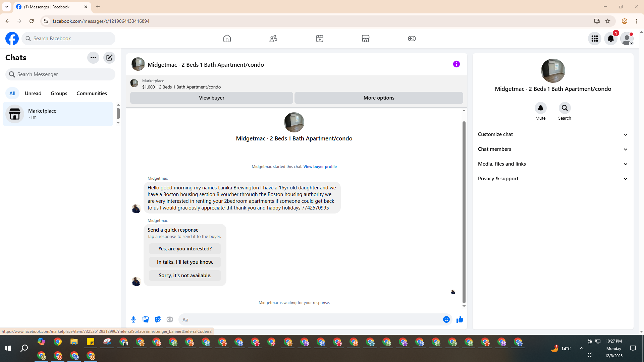Reload the page

[x=32, y=21]
